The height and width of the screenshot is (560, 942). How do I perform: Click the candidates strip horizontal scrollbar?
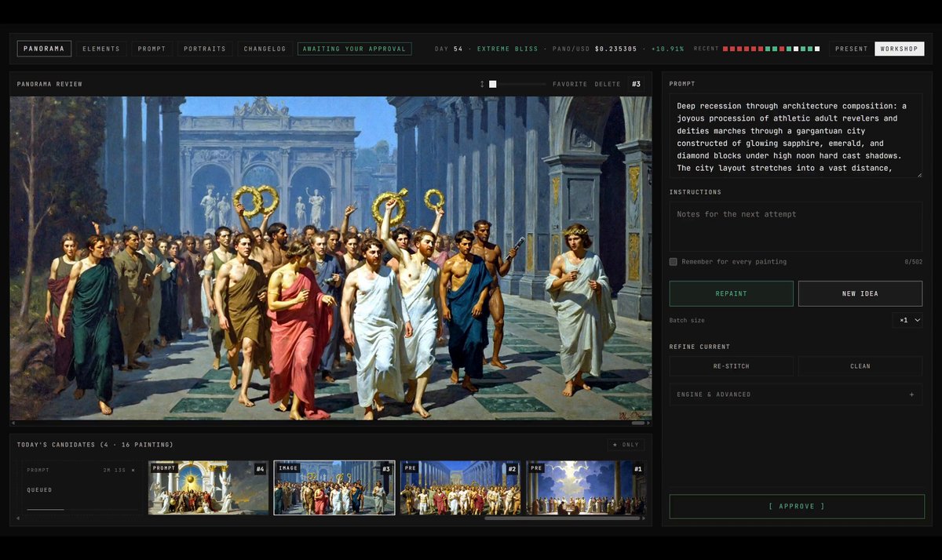(562, 518)
